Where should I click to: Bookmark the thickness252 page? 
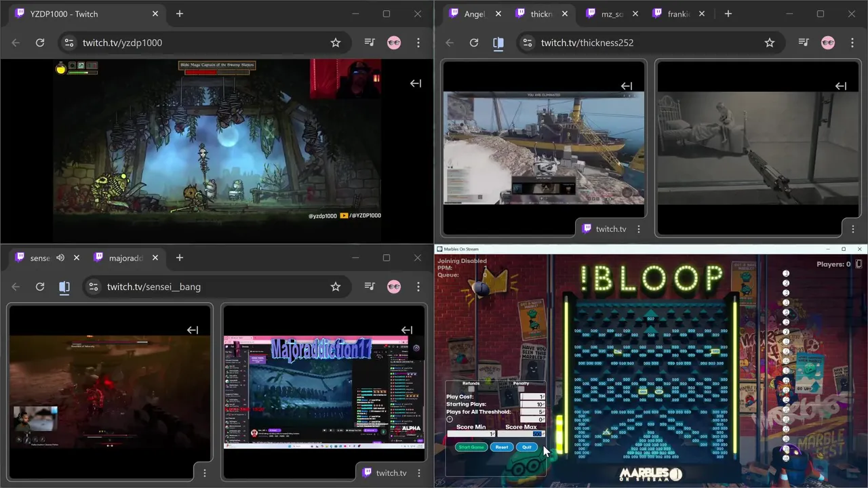[x=770, y=43]
